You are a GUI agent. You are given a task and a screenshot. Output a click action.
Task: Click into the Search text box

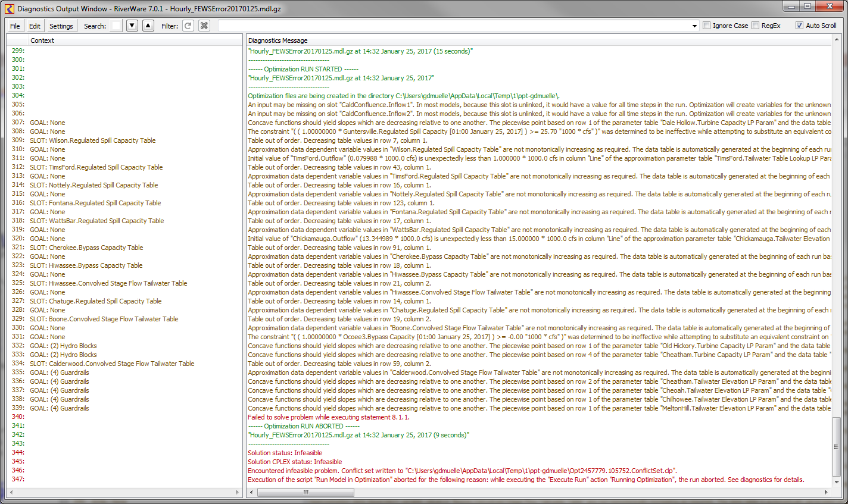click(x=116, y=26)
